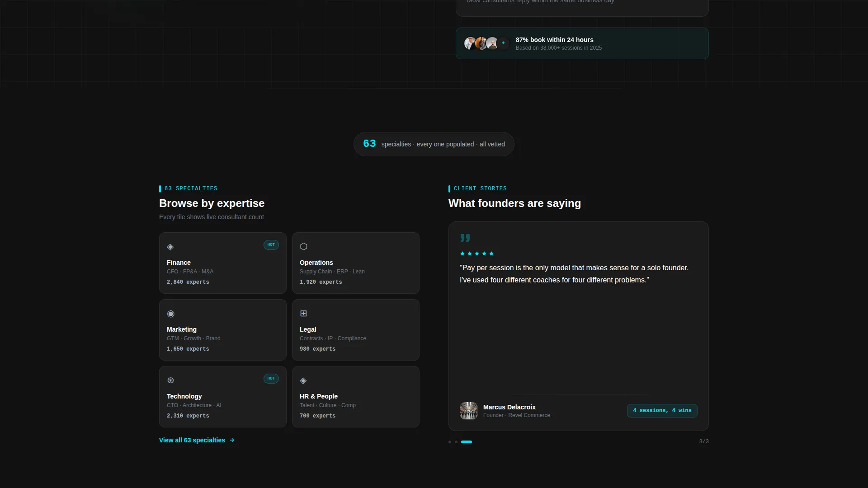This screenshot has height=488, width=868.
Task: Click 'Supply Chain · ERP · Lean' subtitle
Action: coord(332,272)
